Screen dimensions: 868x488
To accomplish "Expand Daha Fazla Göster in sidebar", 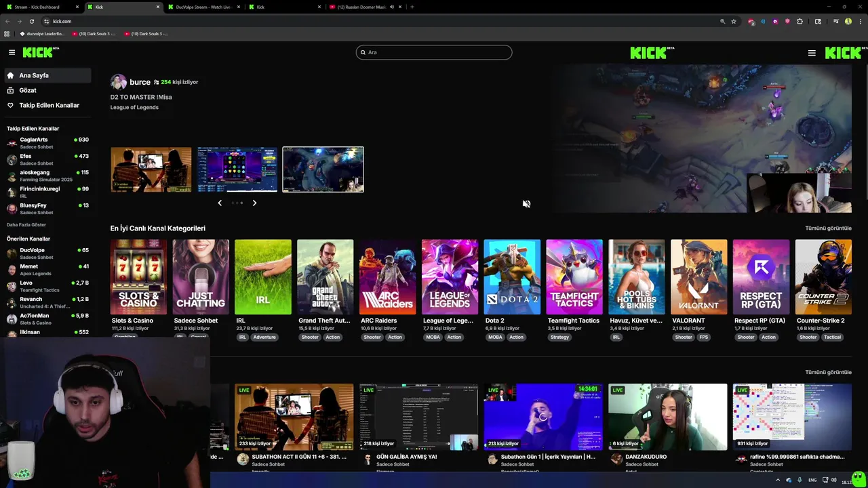I will pyautogui.click(x=26, y=224).
